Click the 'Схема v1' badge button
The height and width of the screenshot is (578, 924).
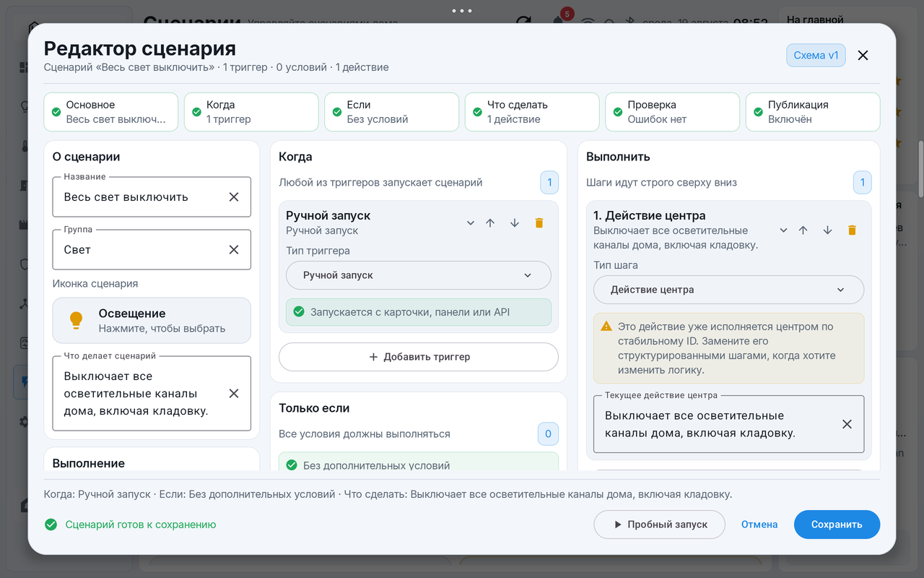click(x=816, y=56)
